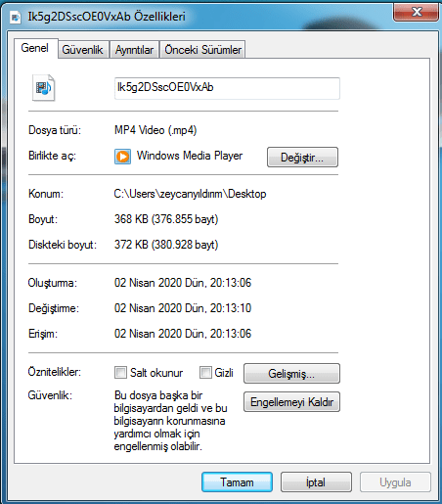Click the Oluşturma date 20:13:06 value
The image size is (442, 504).
point(183,283)
